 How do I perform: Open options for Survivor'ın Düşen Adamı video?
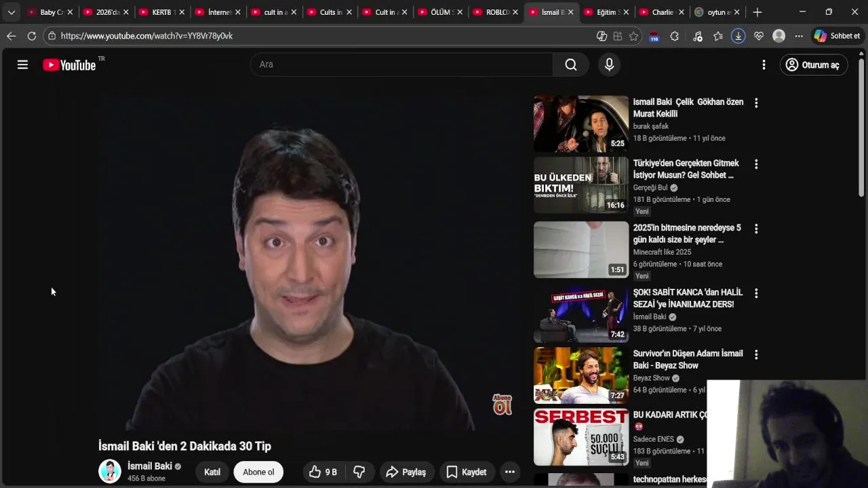756,354
